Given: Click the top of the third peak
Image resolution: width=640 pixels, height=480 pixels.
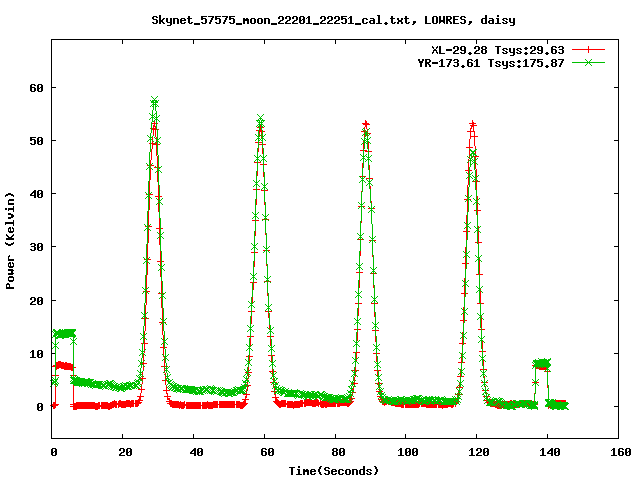Looking at the screenshot, I should pyautogui.click(x=366, y=123).
